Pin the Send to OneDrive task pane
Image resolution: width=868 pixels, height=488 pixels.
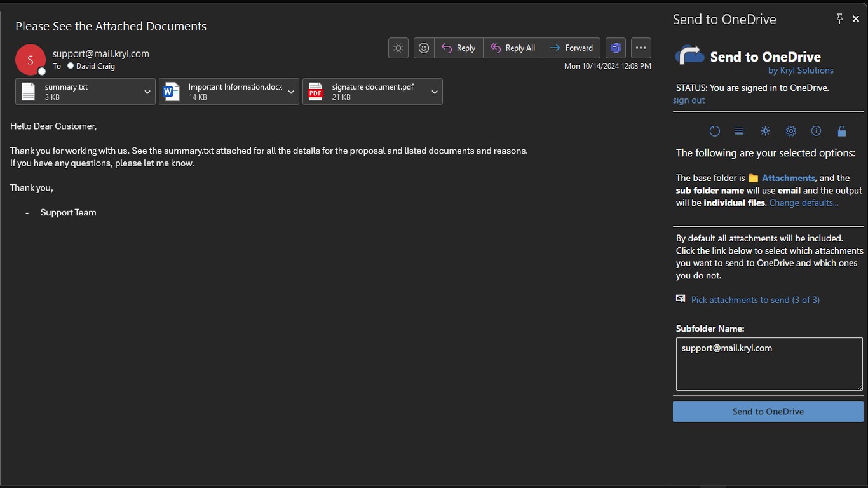[839, 19]
